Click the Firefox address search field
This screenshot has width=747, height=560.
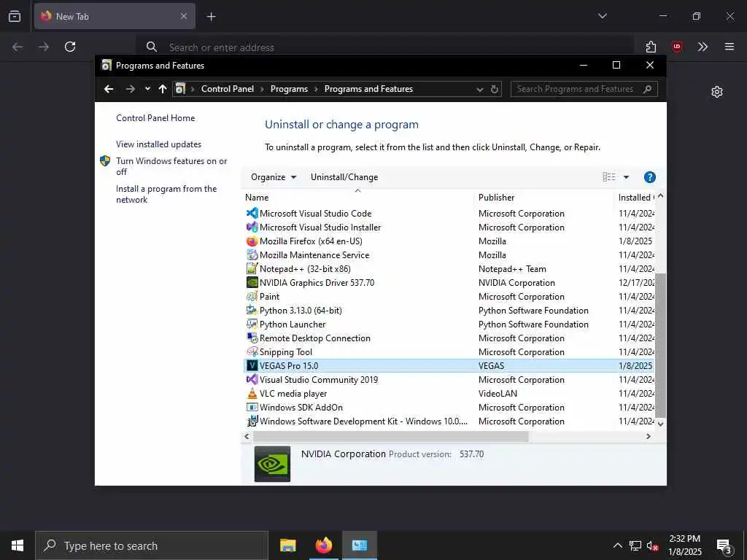385,47
